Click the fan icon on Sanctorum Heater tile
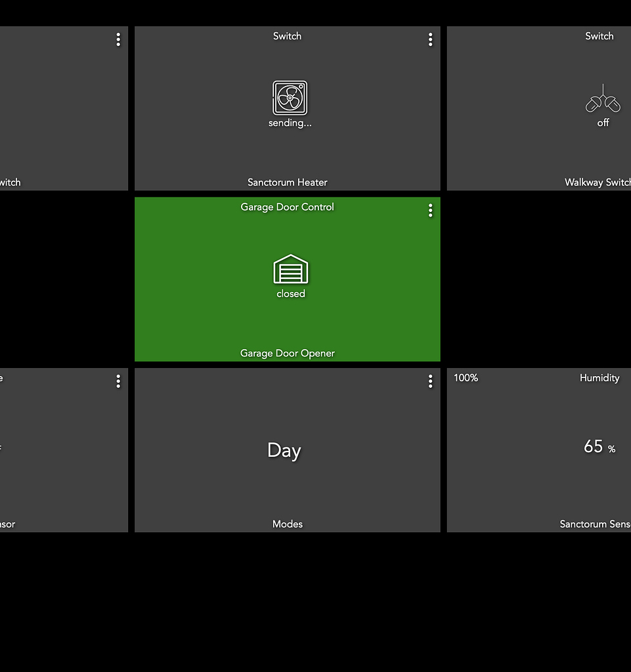Viewport: 631px width, 672px height. [x=289, y=97]
